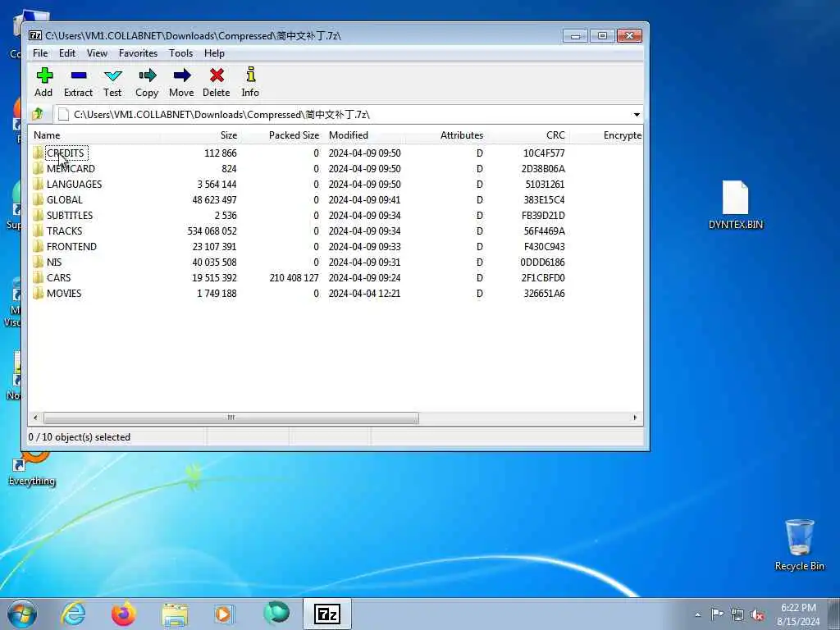This screenshot has height=630, width=840.
Task: Open Windows Media Player taskbar icon
Action: pos(225,614)
